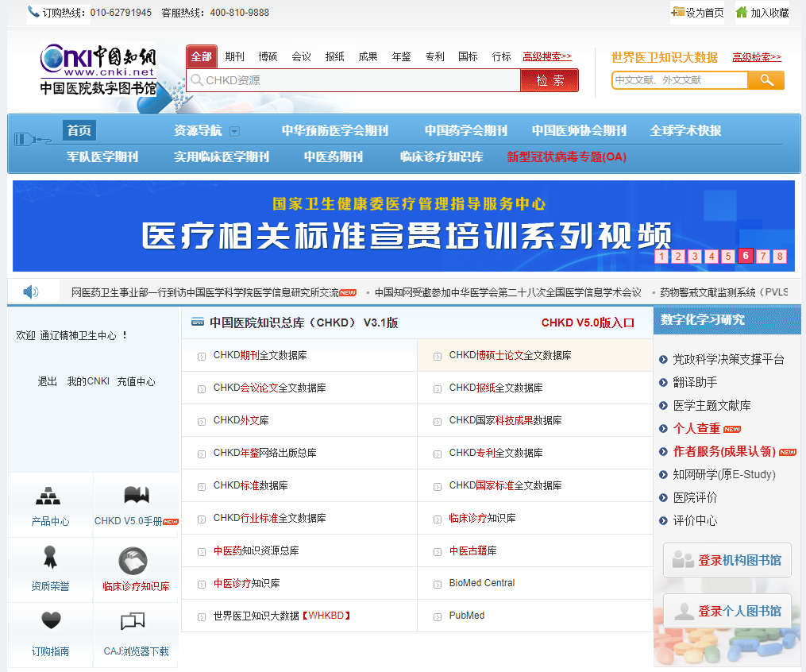Screen dimensions: 806x672
Task: Open 党政科学决策支撑平台 link
Action: tap(728, 359)
